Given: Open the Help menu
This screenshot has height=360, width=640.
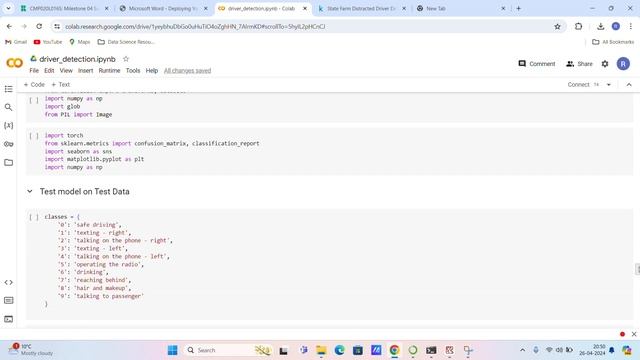Looking at the screenshot, I should (152, 71).
